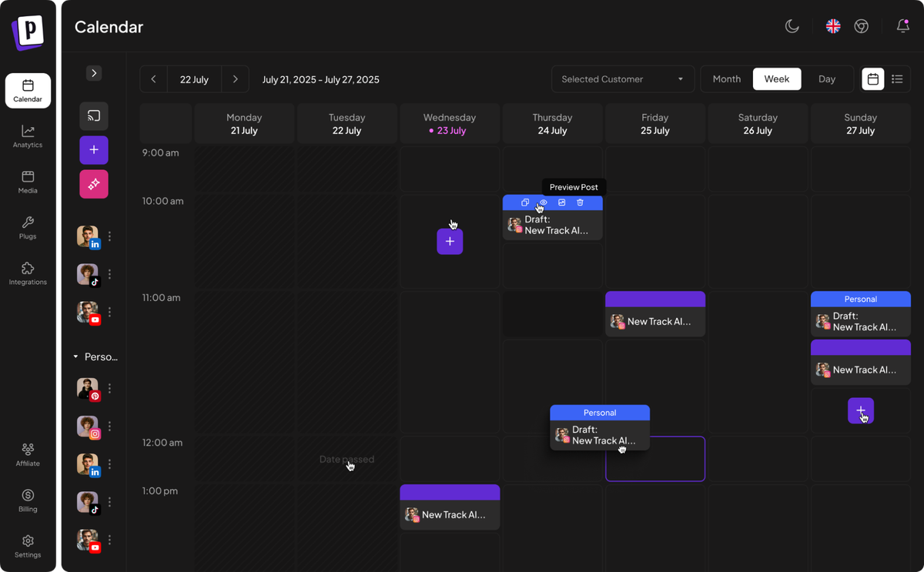Image resolution: width=924 pixels, height=572 pixels.
Task: Open the Media section from the sidebar
Action: coord(28,182)
